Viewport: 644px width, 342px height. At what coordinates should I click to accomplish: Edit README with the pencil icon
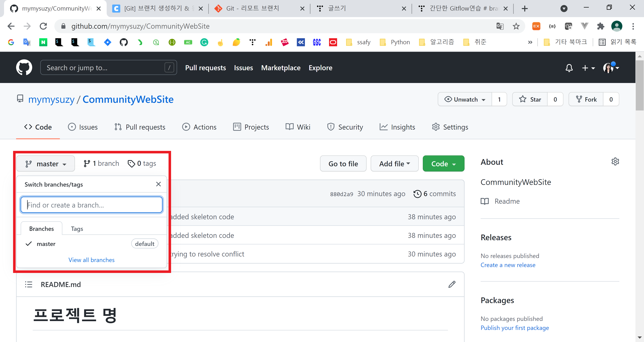tap(452, 284)
